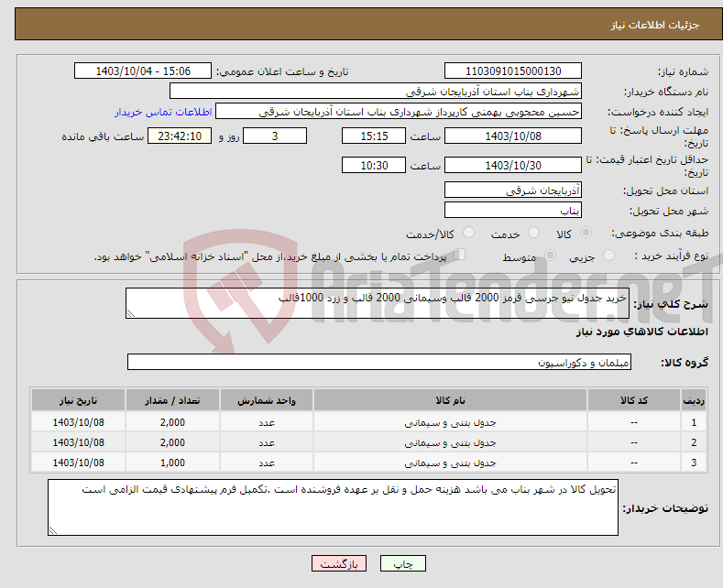Viewport: 723px width, 588px height.
Task: Select the خدمت radio button
Action: point(533,233)
